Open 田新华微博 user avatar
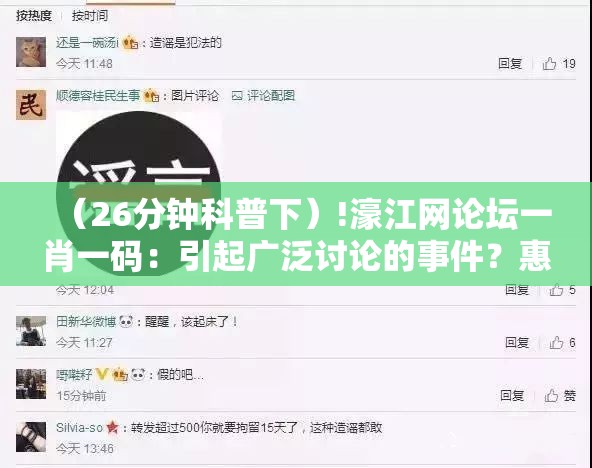 click(x=31, y=331)
